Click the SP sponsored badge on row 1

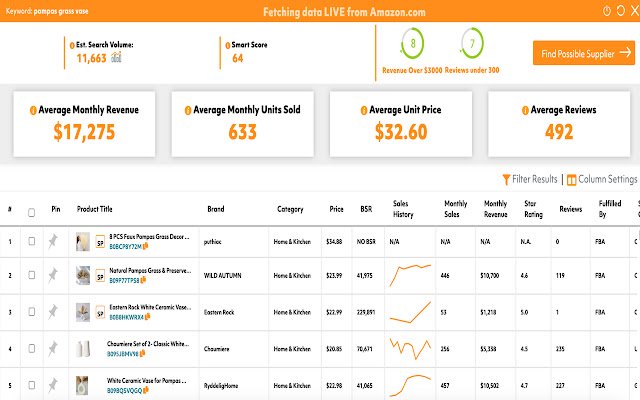click(100, 242)
